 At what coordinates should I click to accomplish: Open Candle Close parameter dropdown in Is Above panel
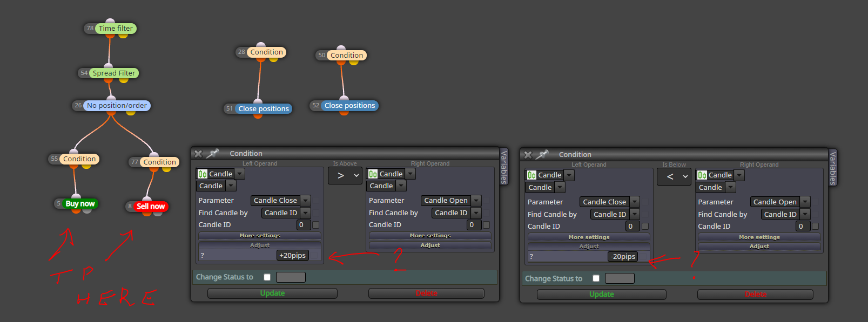coord(280,201)
